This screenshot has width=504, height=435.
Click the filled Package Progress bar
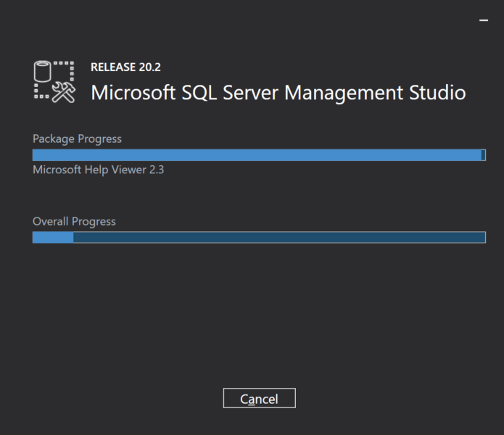254,155
